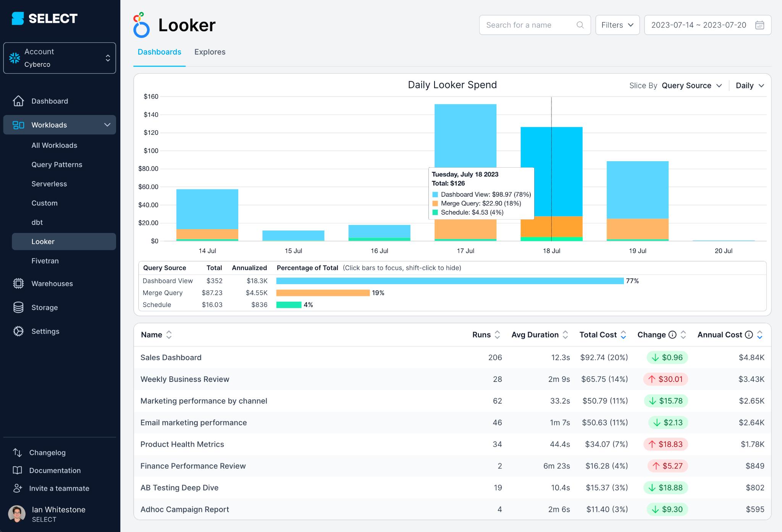Open the Adhoc Campaign Report row
The width and height of the screenshot is (782, 532).
[x=452, y=509]
